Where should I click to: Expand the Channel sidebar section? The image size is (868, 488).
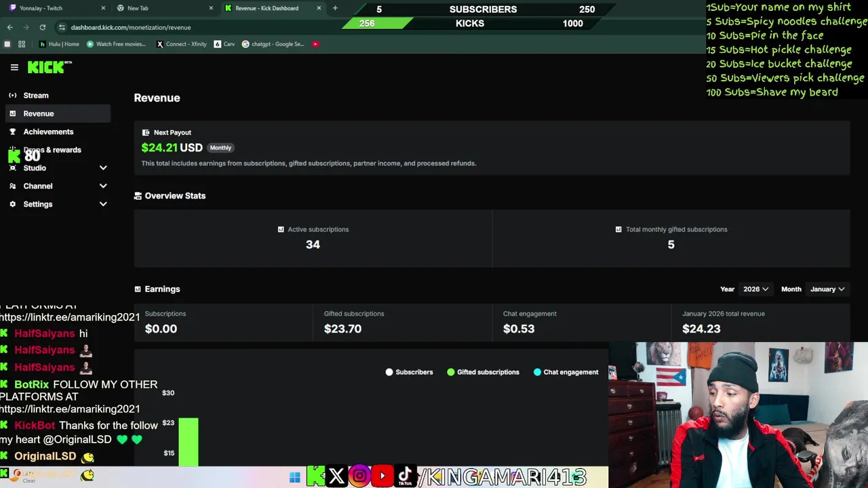point(103,186)
